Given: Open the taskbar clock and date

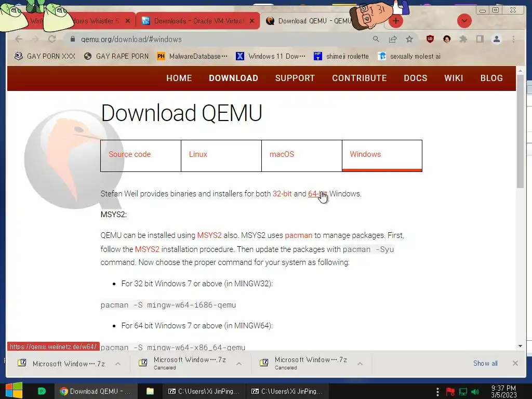Looking at the screenshot, I should 504,392.
